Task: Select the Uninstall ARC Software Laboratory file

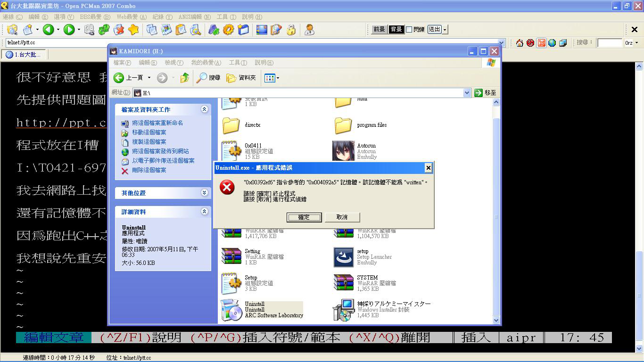Action: [x=262, y=310]
